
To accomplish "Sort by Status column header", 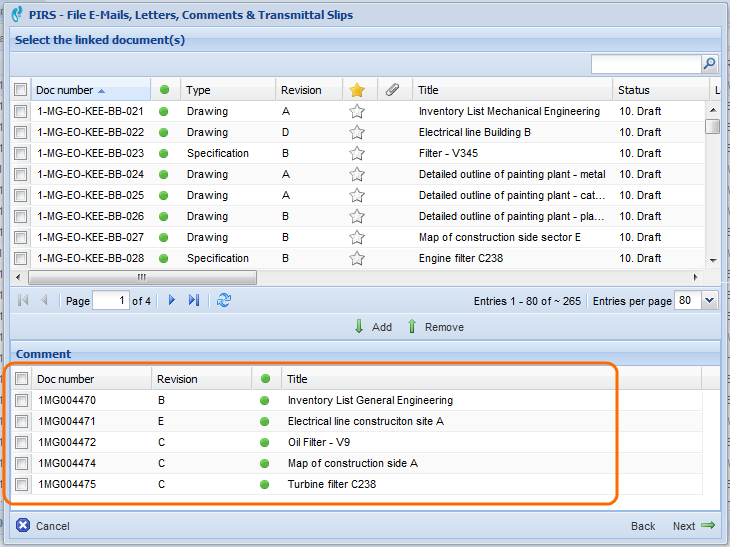I will click(x=661, y=90).
